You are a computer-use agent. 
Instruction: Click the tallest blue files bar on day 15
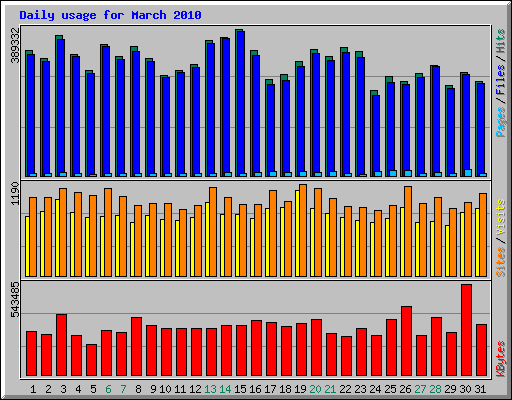pyautogui.click(x=241, y=104)
